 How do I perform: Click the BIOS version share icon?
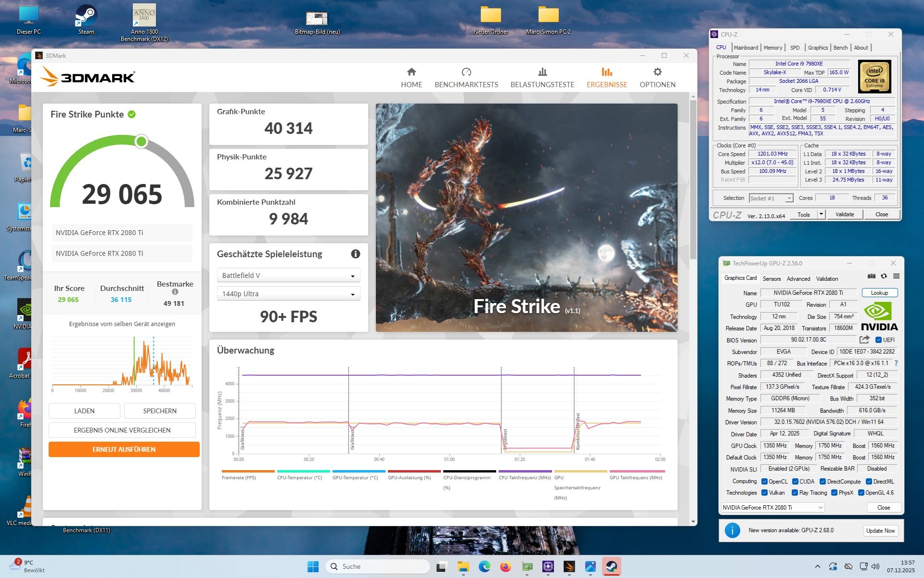pyautogui.click(x=864, y=340)
